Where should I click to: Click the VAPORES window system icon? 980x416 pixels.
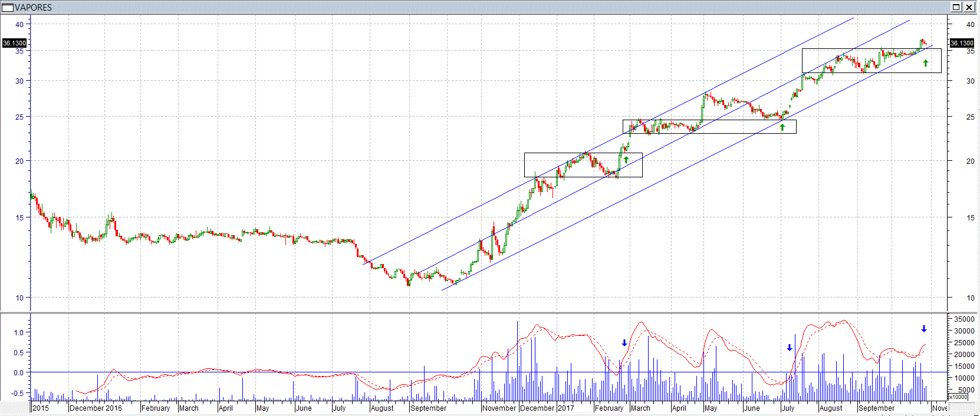8,7
